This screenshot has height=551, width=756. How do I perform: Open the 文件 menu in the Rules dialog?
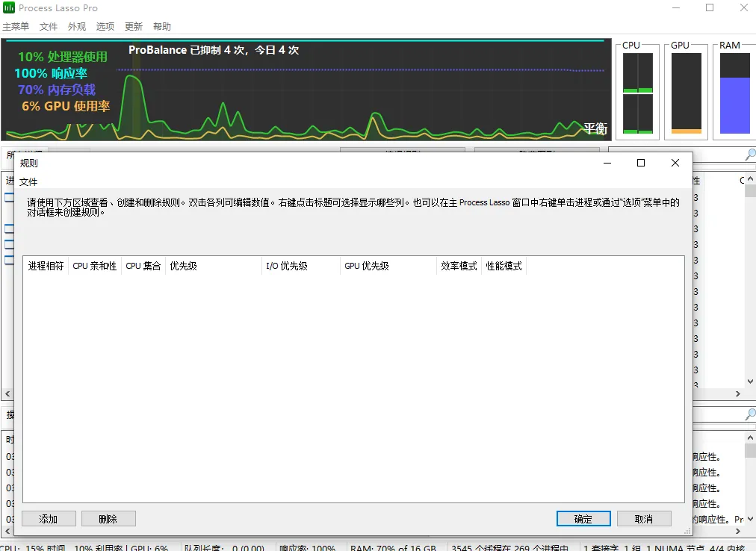(x=28, y=181)
